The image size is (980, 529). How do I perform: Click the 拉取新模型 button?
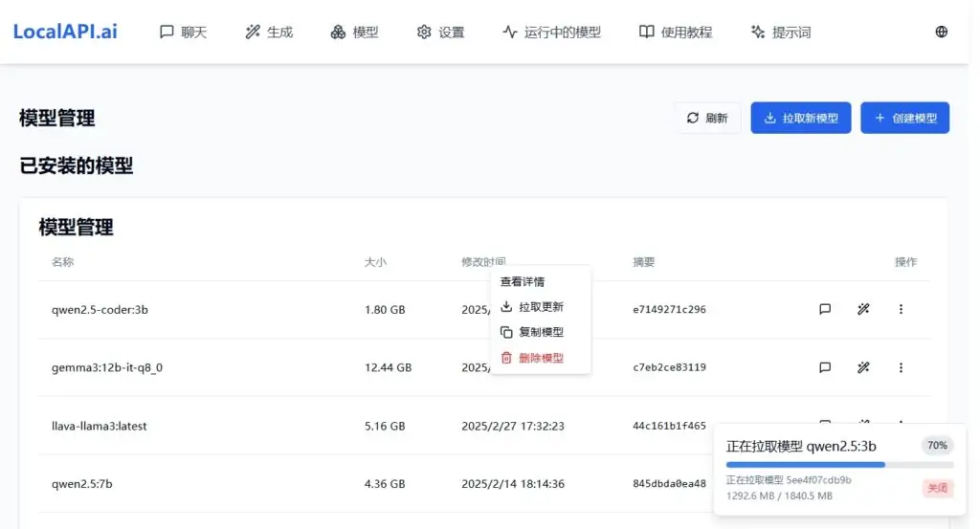click(801, 118)
